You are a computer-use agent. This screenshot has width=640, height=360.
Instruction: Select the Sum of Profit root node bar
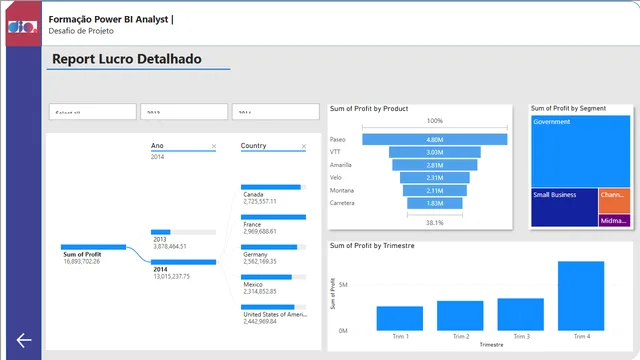tap(93, 247)
